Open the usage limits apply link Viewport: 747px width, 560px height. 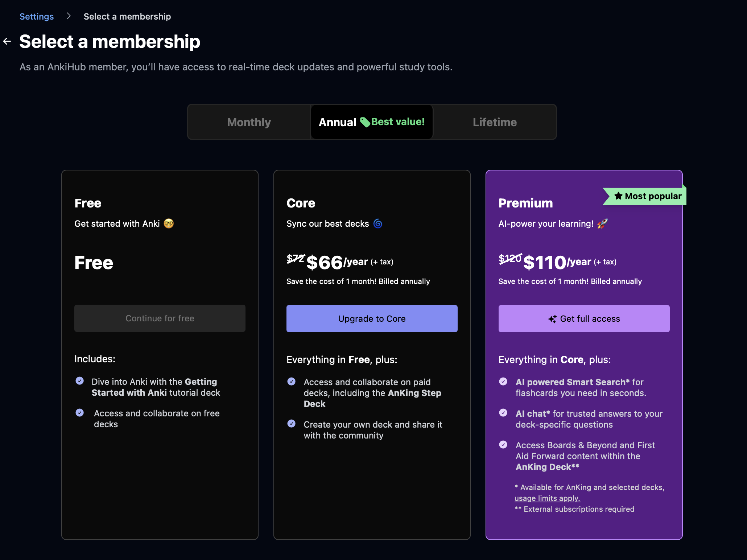[x=547, y=498]
